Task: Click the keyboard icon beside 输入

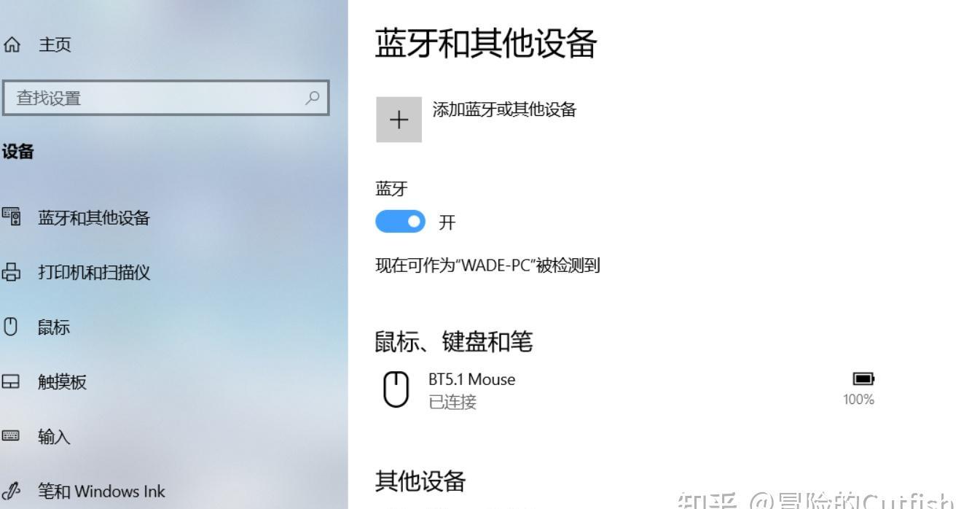Action: 12,436
